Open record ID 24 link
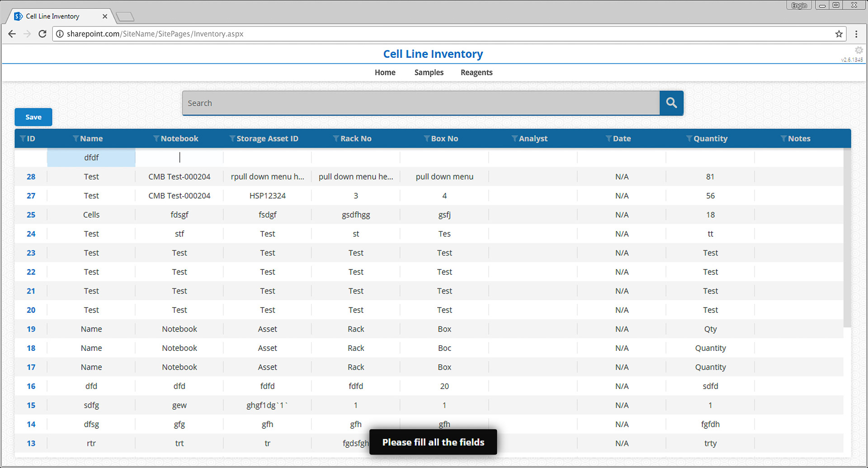The image size is (868, 468). (x=31, y=234)
